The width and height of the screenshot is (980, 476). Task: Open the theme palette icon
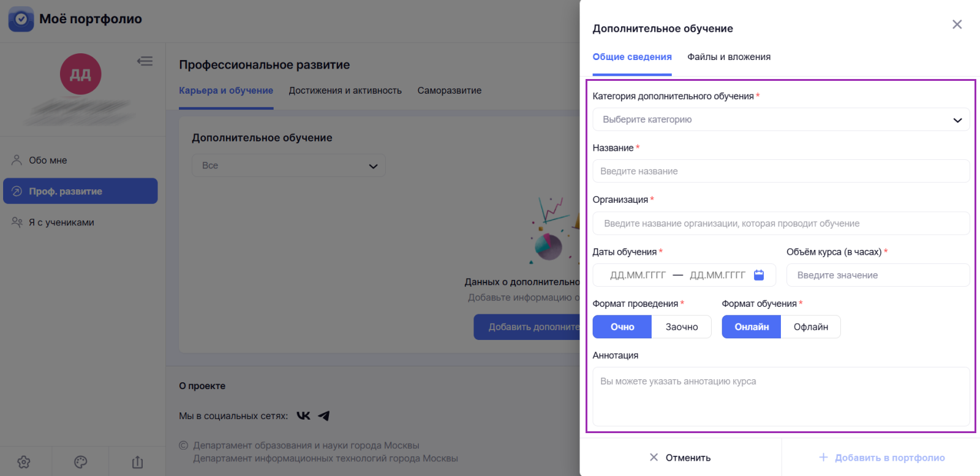[x=80, y=462]
